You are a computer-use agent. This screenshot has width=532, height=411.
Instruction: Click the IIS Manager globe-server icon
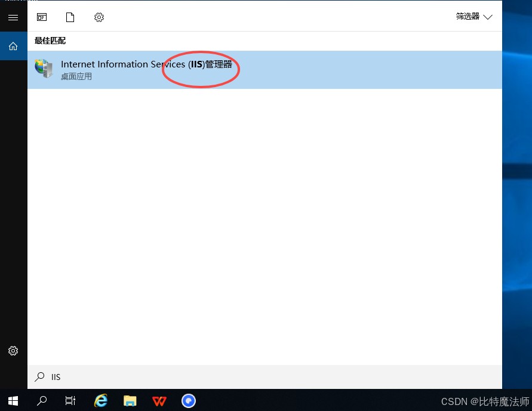[x=44, y=68]
